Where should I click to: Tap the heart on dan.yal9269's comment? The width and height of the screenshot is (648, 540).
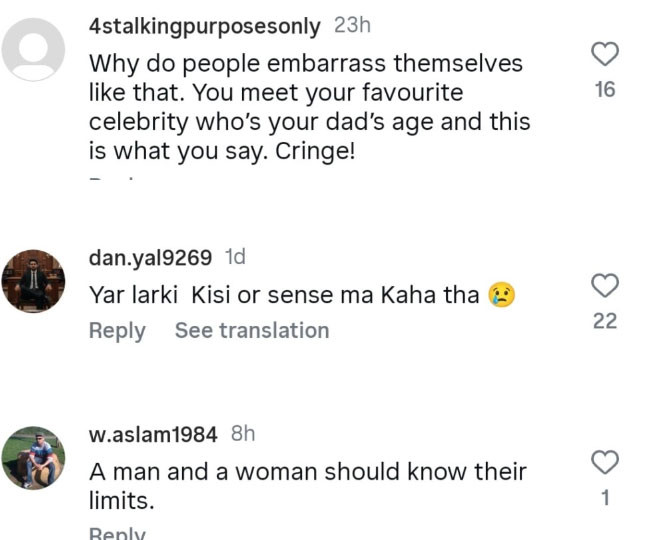click(605, 286)
